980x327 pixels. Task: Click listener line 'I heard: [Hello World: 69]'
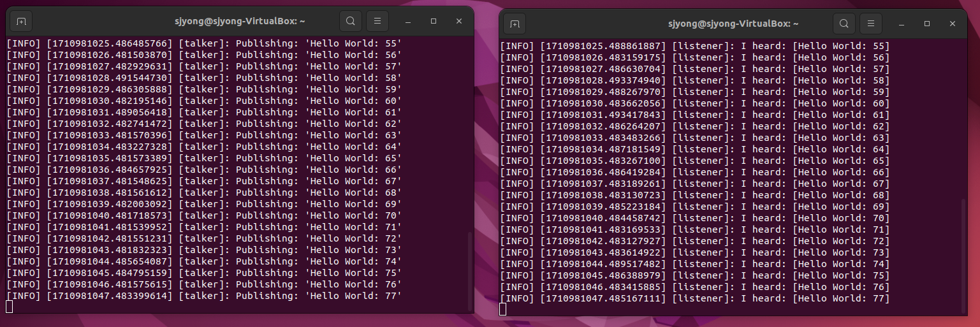tap(694, 207)
